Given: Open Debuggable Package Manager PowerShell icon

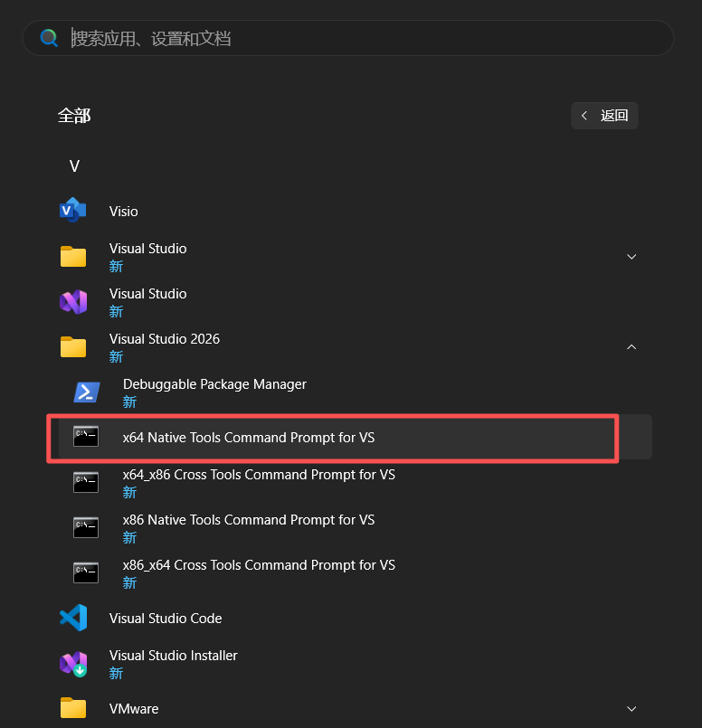Looking at the screenshot, I should tap(87, 392).
